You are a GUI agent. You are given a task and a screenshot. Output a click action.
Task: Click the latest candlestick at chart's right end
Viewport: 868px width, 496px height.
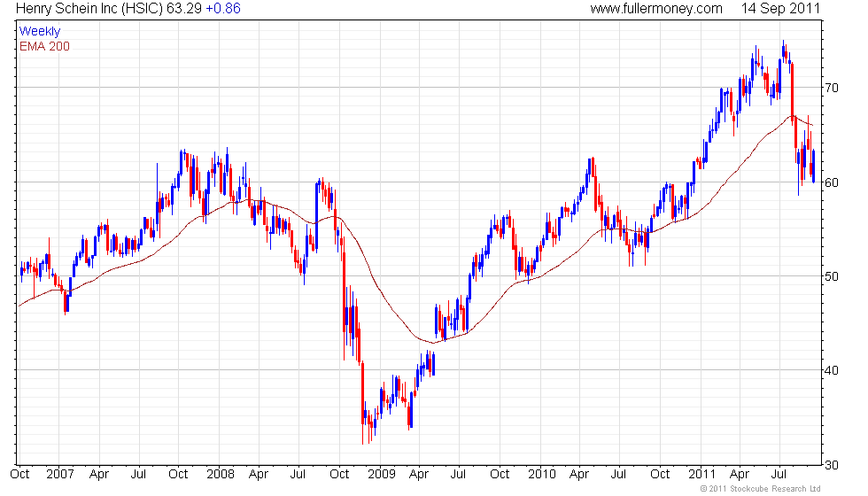point(814,167)
